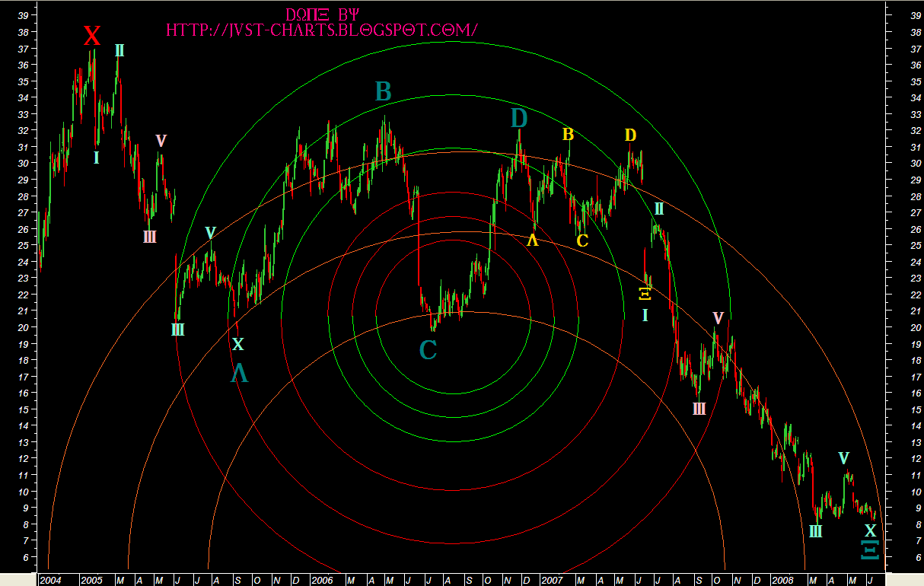Click price 20 on the left axis

[24, 327]
